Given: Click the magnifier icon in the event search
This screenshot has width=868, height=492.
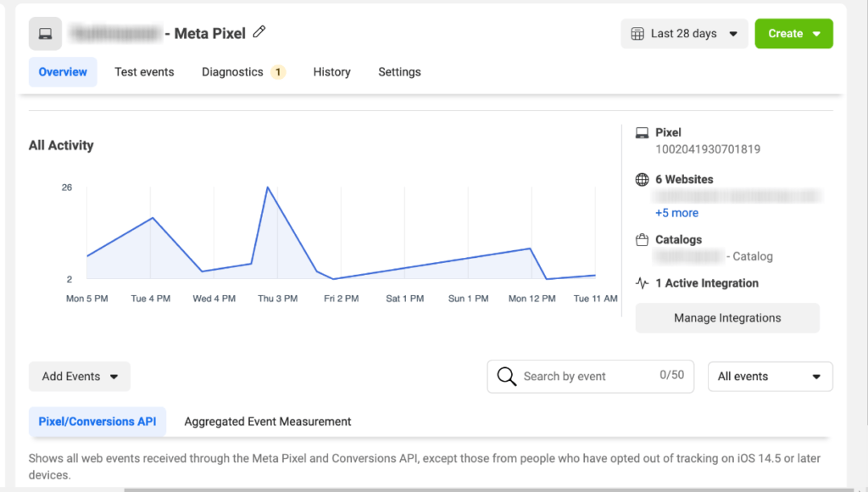Looking at the screenshot, I should (x=507, y=376).
